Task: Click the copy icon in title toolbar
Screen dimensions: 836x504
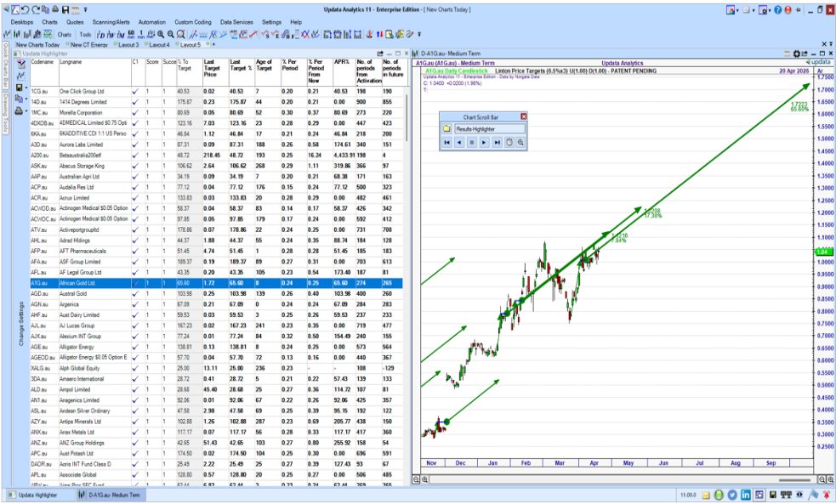Action: click(x=45, y=9)
